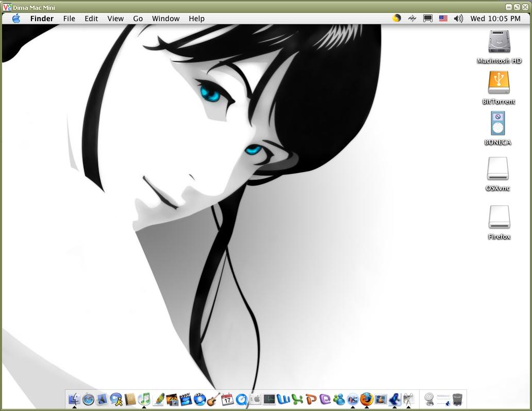Launch iDVD from the Dock
Viewport: 532px width, 411px height.
pos(200,399)
